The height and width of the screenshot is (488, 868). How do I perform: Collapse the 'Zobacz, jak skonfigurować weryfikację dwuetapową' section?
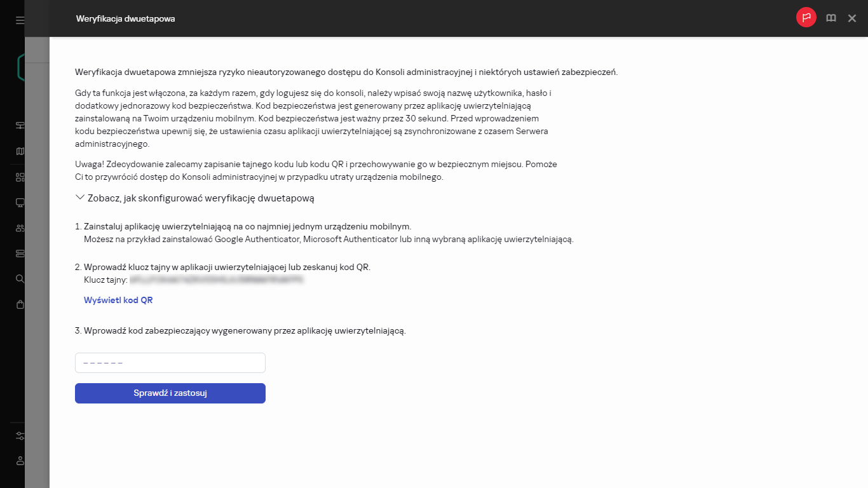pyautogui.click(x=194, y=198)
